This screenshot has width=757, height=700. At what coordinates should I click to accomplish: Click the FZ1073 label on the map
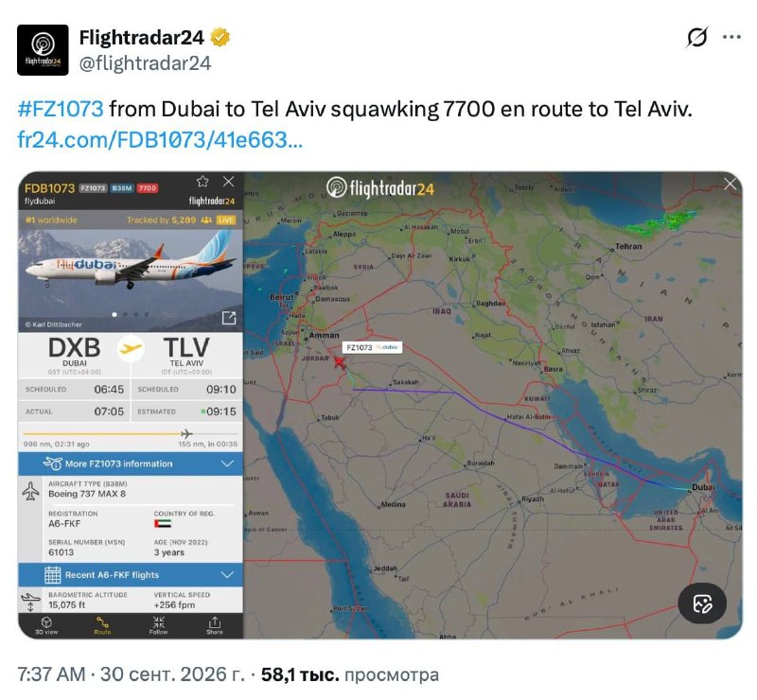coord(372,347)
